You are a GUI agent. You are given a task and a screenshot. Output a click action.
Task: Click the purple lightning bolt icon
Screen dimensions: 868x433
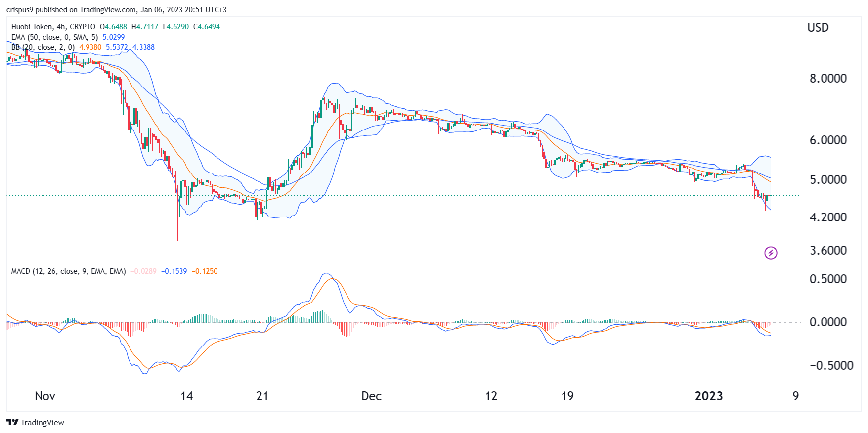tap(771, 253)
